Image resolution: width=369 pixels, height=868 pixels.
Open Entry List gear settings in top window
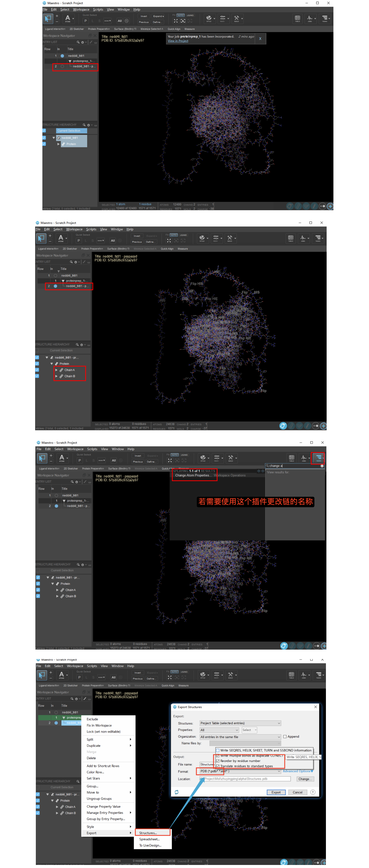click(83, 42)
